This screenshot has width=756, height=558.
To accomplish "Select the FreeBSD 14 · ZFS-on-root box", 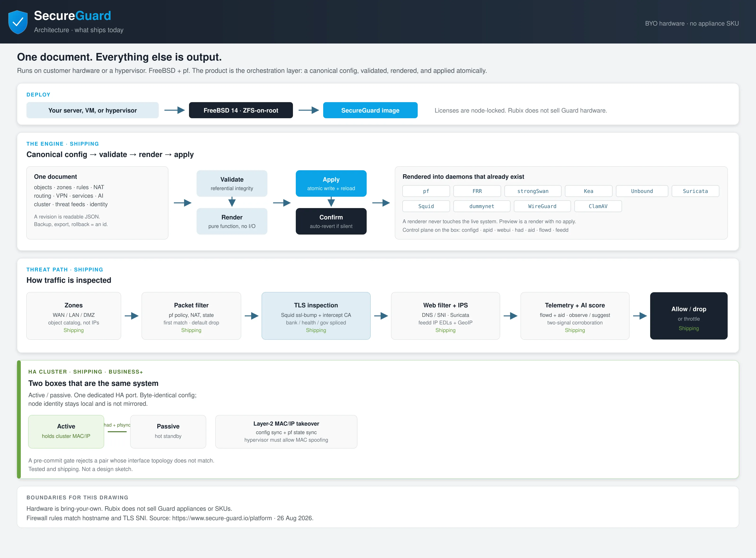I will tap(241, 110).
